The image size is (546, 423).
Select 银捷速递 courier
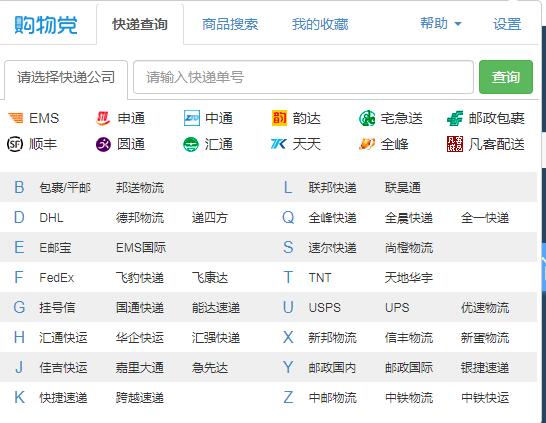click(x=485, y=368)
